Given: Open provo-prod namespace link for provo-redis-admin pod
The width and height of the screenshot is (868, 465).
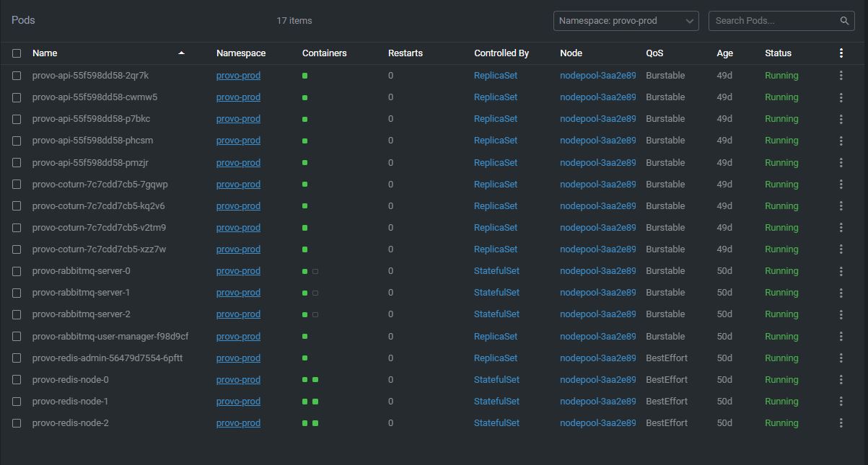Looking at the screenshot, I should (x=238, y=358).
